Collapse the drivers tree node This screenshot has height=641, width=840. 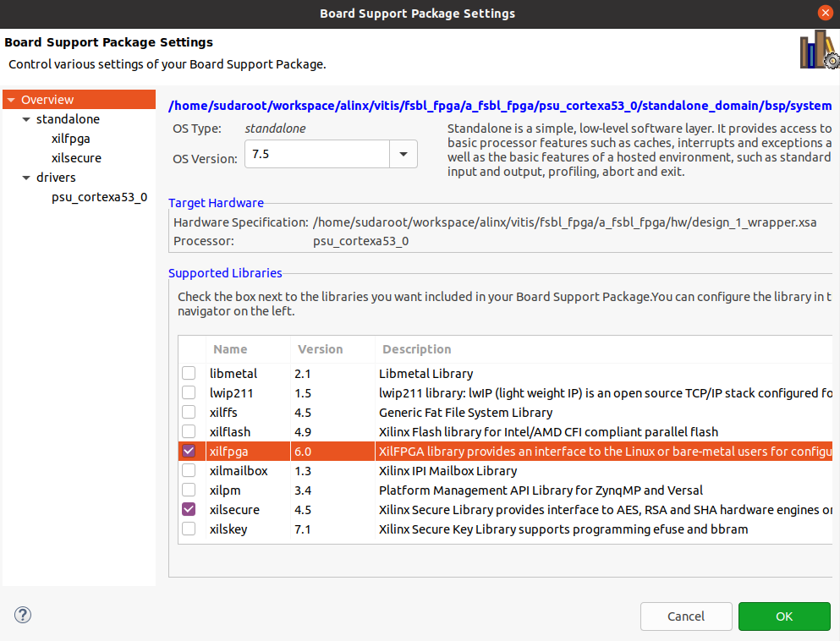click(25, 177)
